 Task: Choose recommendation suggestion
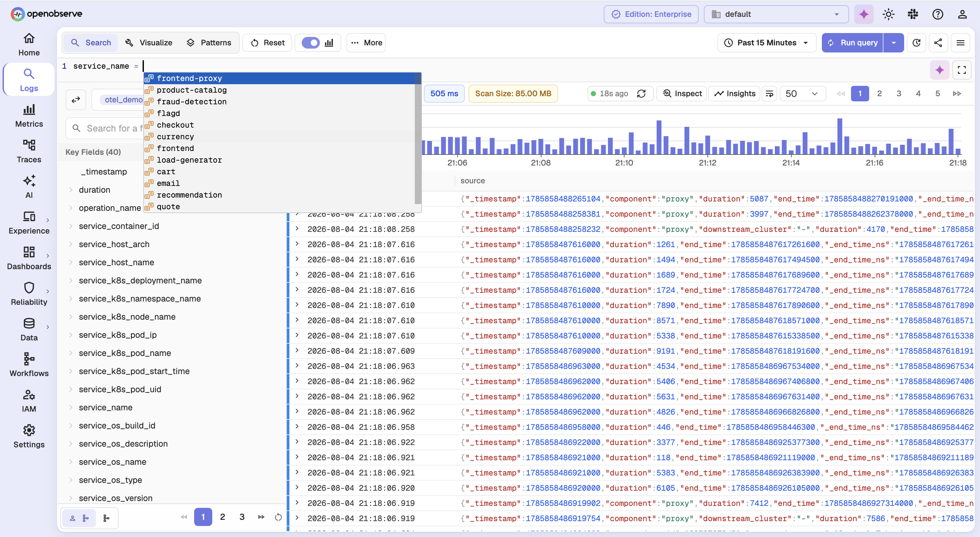(280, 195)
